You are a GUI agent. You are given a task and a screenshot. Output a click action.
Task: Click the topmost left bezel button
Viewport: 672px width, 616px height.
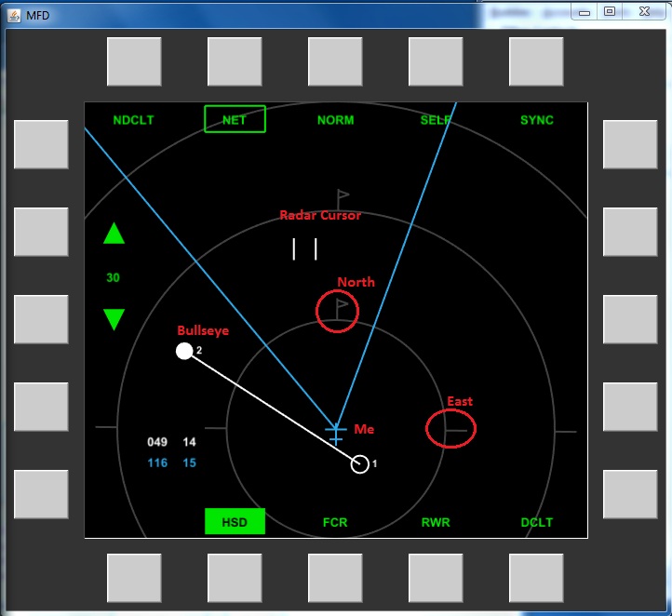[x=41, y=144]
